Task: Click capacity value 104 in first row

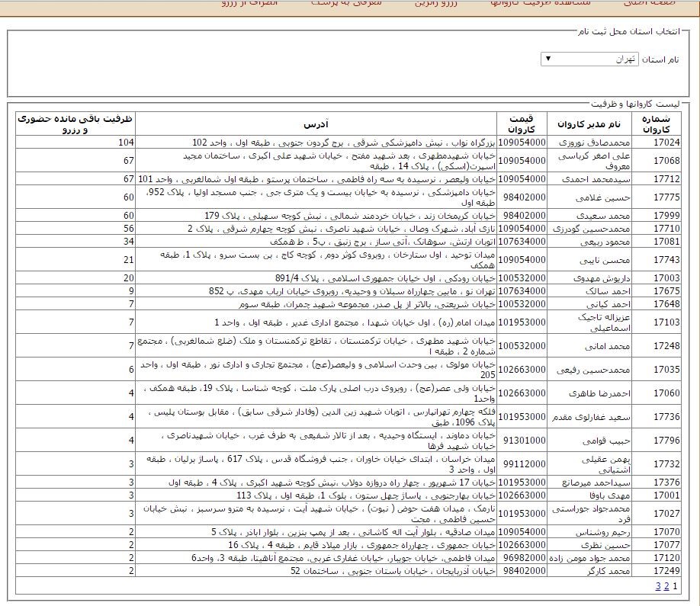Action: point(126,143)
